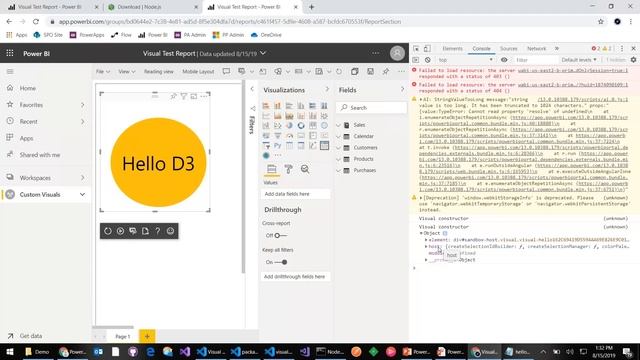Viewport: 640px width, 360px height.
Task: Add a new report page
Action: tap(147, 336)
